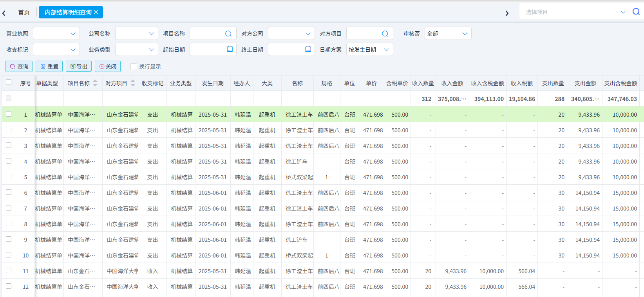Open calendar icon for 起始日期
The height and width of the screenshot is (297, 644).
tap(230, 49)
